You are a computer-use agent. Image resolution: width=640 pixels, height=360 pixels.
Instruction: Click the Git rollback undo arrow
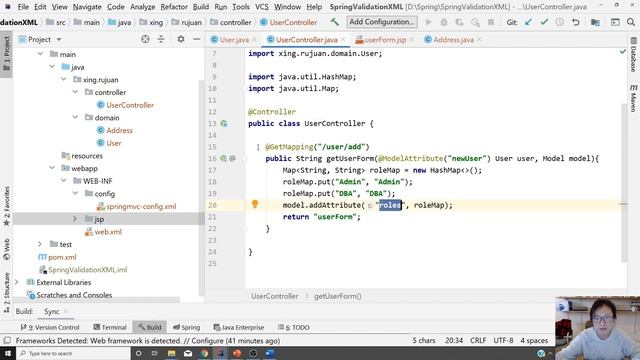576,22
